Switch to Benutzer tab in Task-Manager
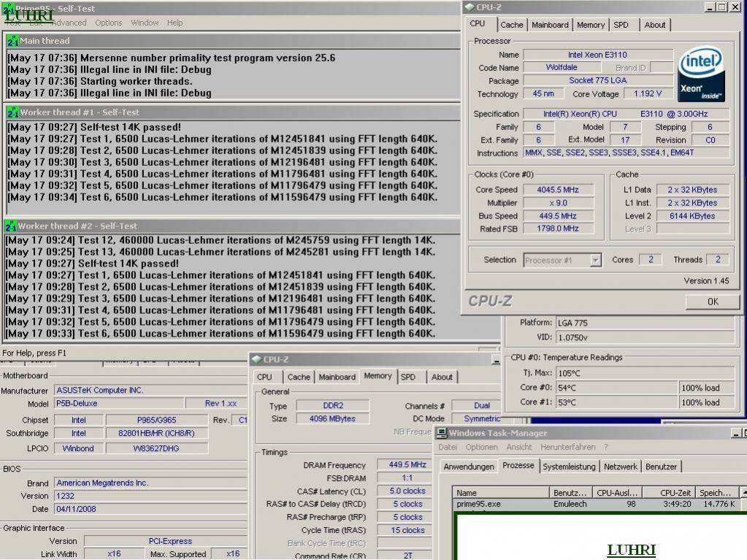Viewport: 747px width, 560px height. coord(661,467)
